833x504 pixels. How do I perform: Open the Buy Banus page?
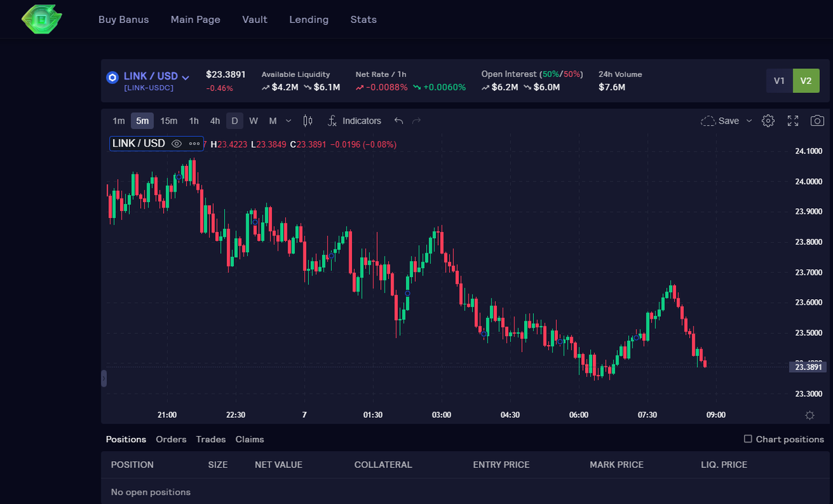click(124, 19)
